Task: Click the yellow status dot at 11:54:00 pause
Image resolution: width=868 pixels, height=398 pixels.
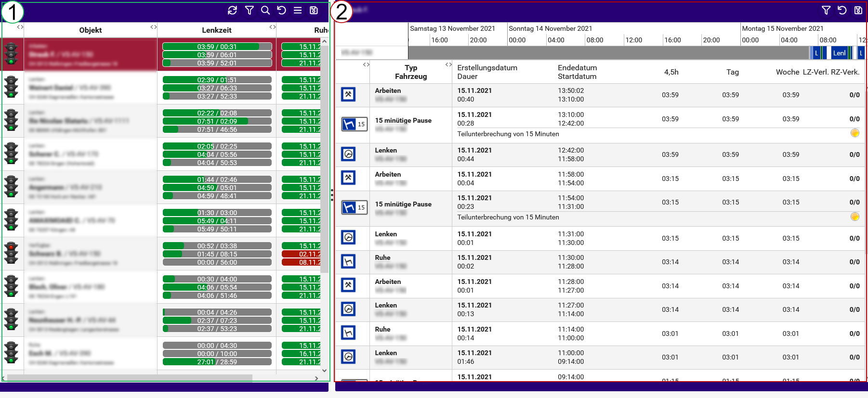Action: coord(855,217)
